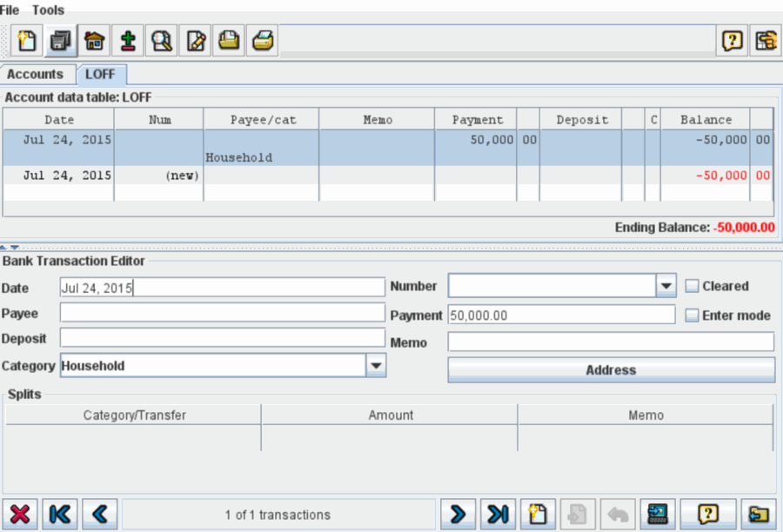Click the split pane collapse arrows
Image resolution: width=783 pixels, height=532 pixels.
(10, 248)
